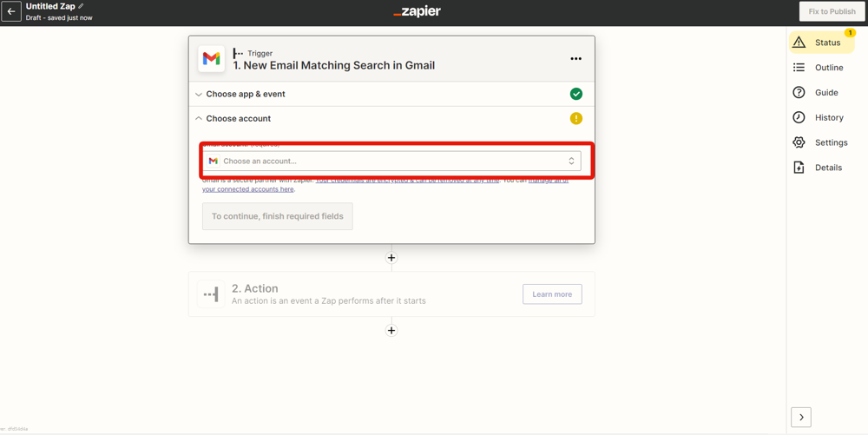Open the Zapier logo home link
The image size is (868, 435).
coord(417,11)
